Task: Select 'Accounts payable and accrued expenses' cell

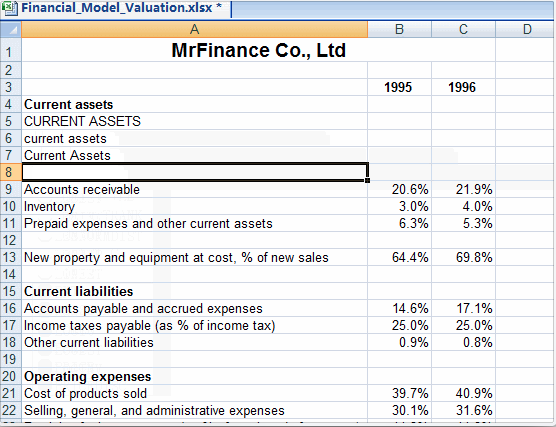Action: click(195, 309)
